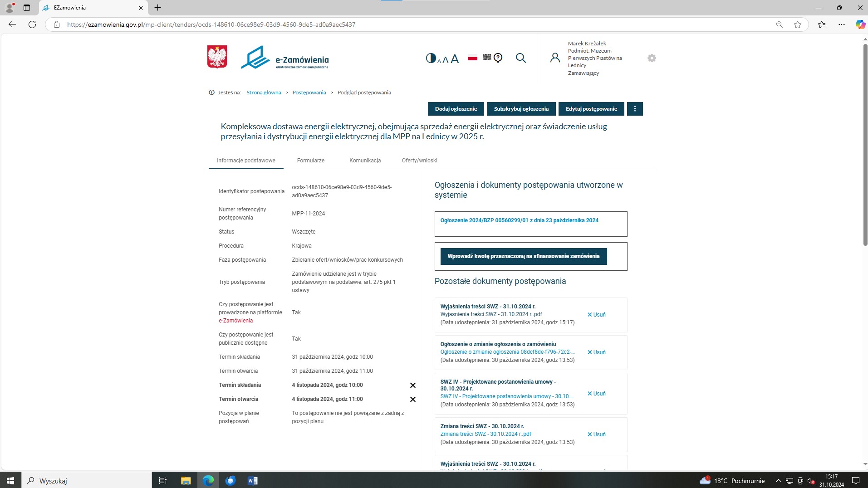The image size is (868, 488).
Task: Open site search magnifier icon
Action: [521, 58]
